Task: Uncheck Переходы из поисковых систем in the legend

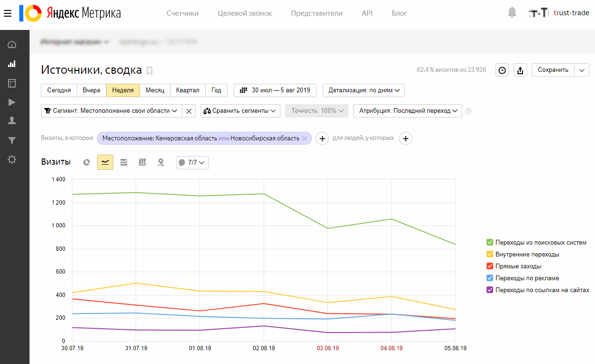Action: pos(490,243)
